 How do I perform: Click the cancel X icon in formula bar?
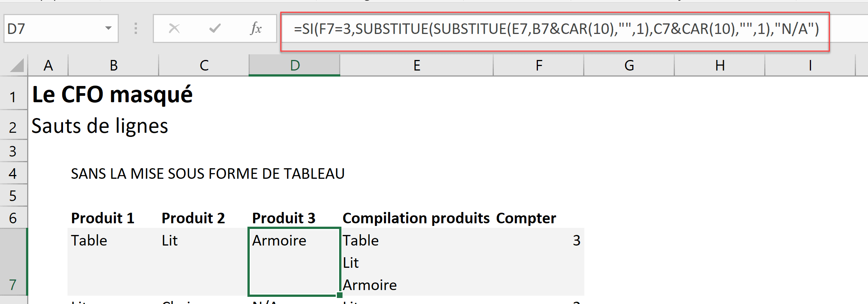pos(174,28)
